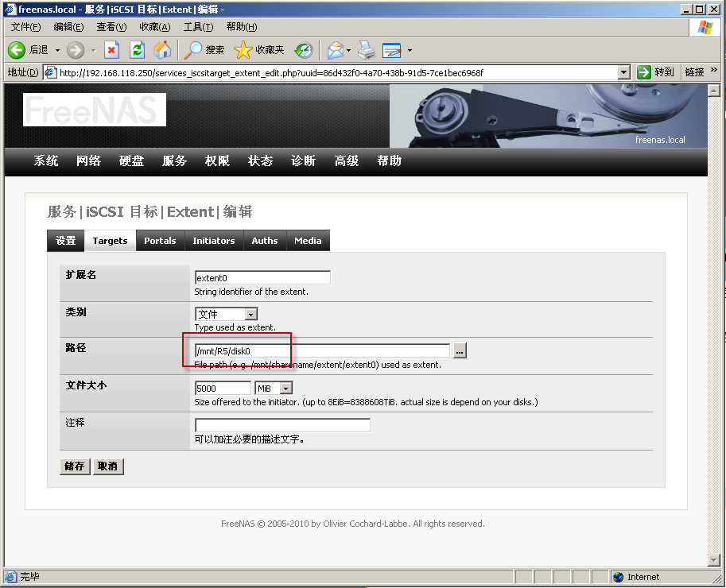Click the 链接 links toolbar label
Screen dimensions: 726x588
pyautogui.click(x=694, y=72)
